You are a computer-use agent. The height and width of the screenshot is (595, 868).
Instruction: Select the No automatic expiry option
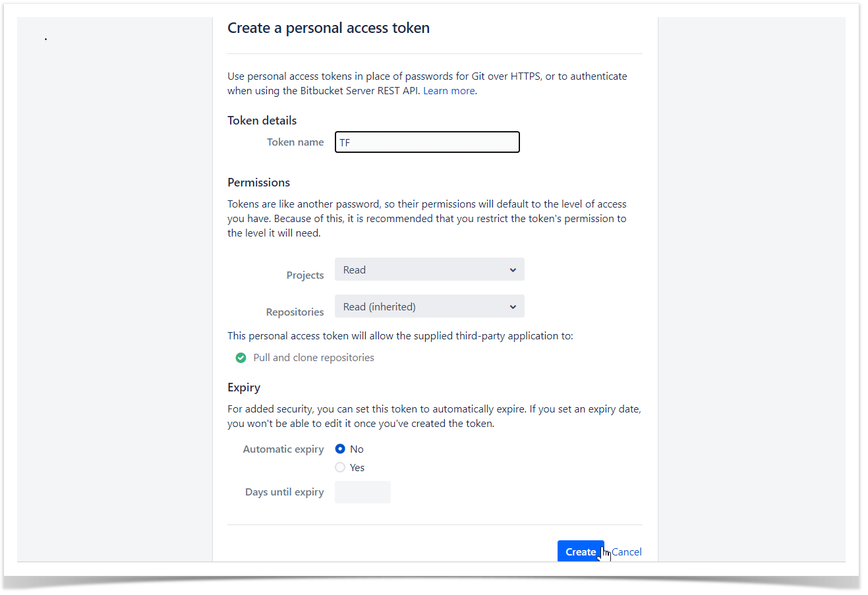click(x=340, y=449)
